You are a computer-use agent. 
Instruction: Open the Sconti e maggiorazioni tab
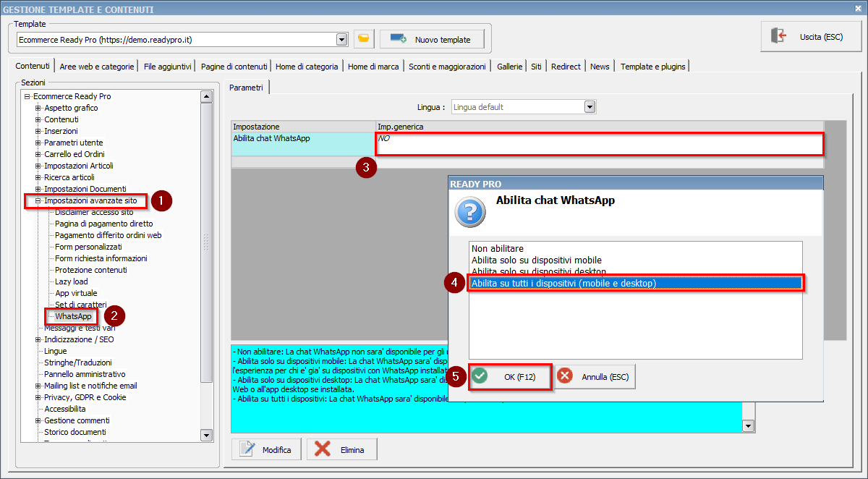tap(447, 67)
